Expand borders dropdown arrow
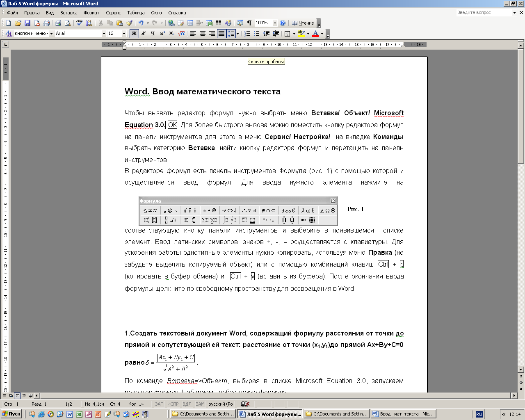Viewport: 525px width, 420px height. click(x=294, y=34)
